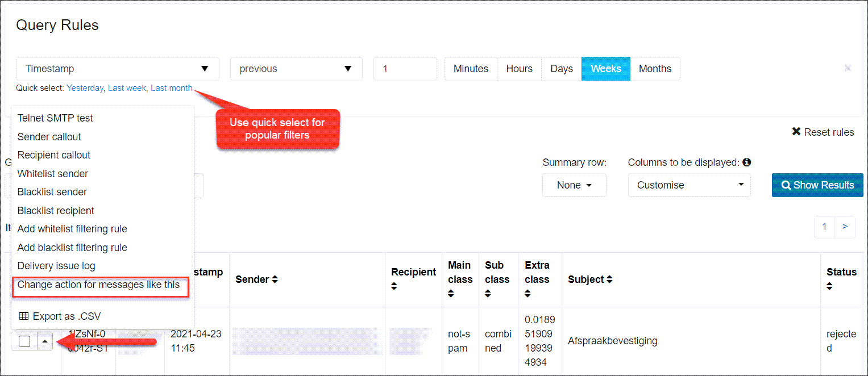868x376 pixels.
Task: Click the number input field showing 1
Action: [405, 69]
